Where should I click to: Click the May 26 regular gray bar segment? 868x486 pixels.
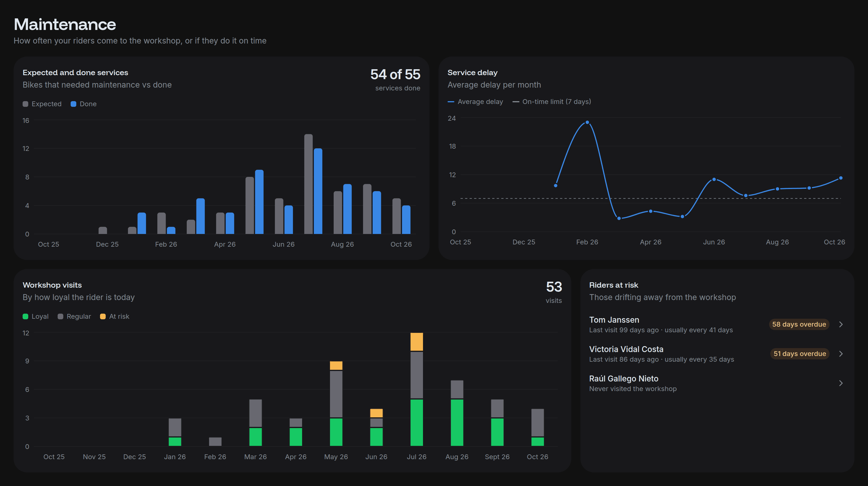(336, 394)
